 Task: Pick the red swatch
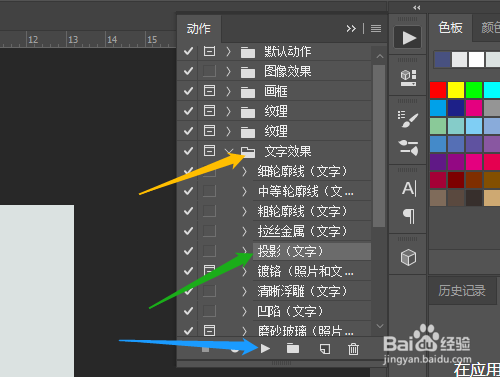coord(438,90)
